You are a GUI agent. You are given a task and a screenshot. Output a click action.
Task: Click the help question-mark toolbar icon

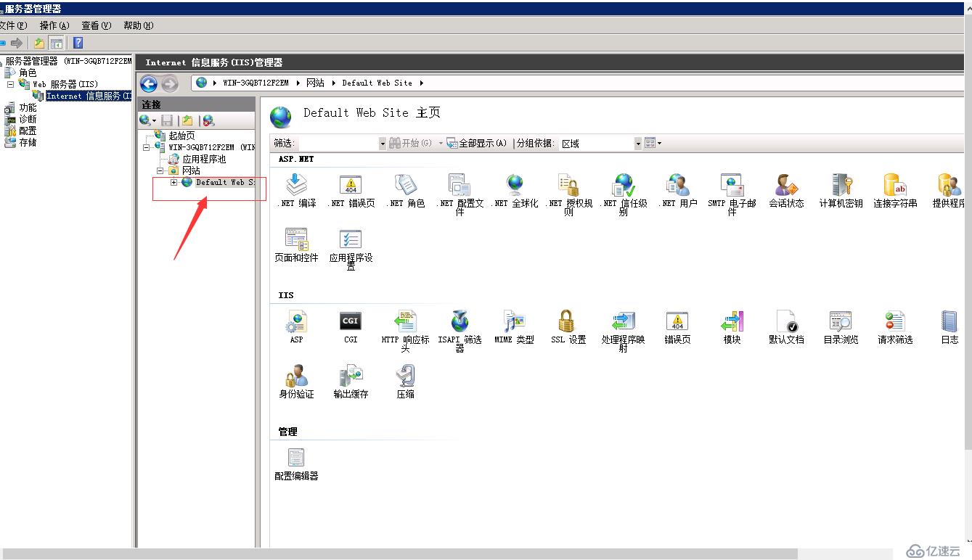click(x=78, y=43)
